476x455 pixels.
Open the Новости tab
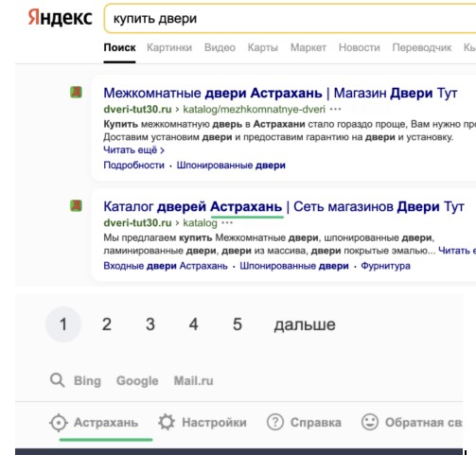pyautogui.click(x=360, y=47)
